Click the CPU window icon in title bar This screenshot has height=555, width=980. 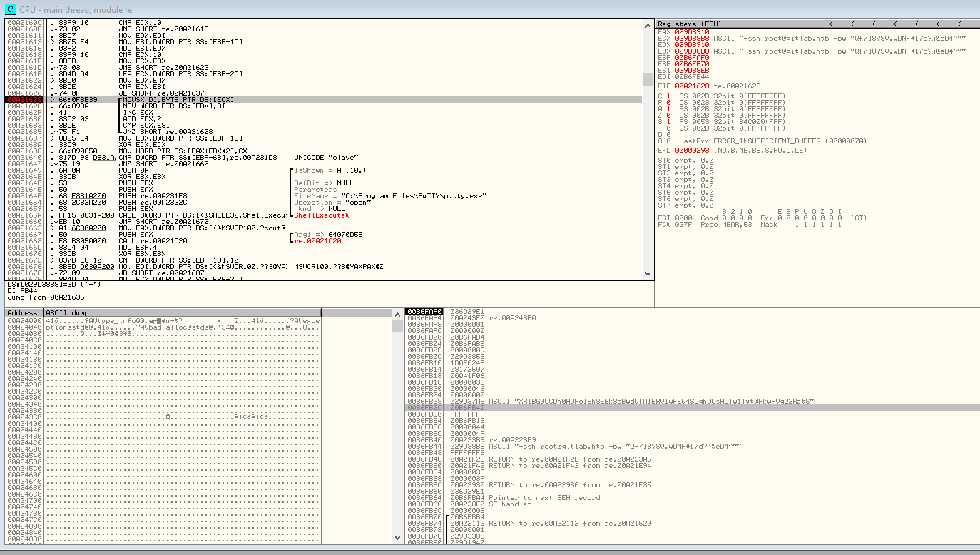[10, 9]
